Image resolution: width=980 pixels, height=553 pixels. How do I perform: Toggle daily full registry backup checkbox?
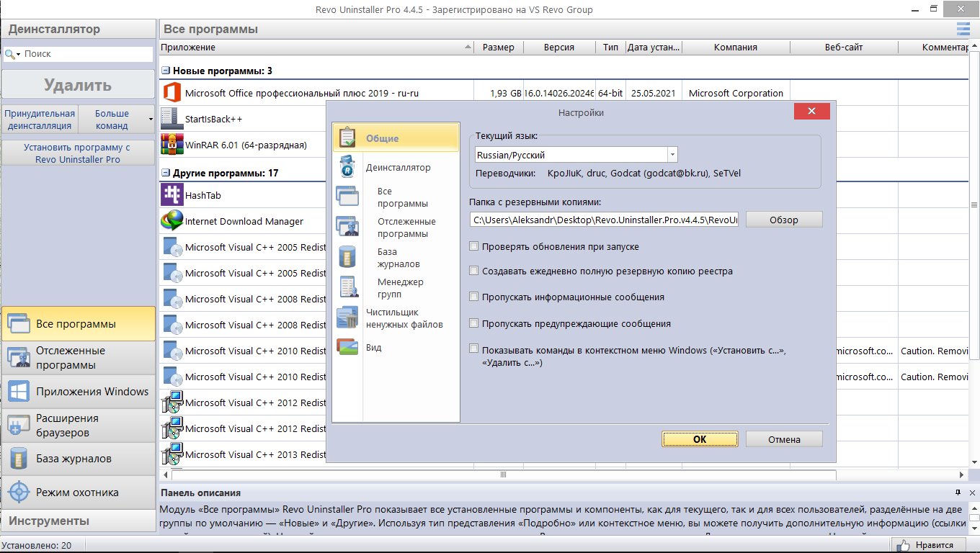point(474,271)
